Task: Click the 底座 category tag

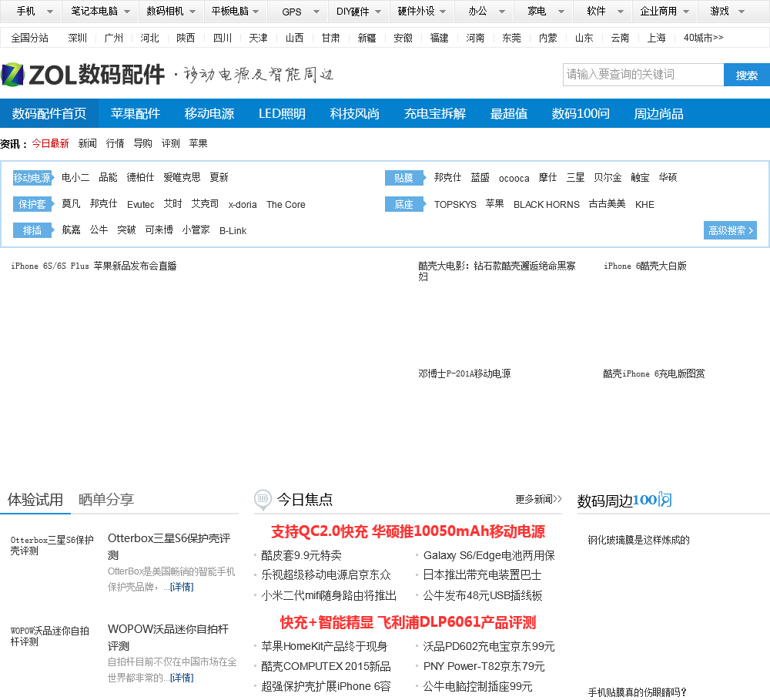Action: (404, 204)
